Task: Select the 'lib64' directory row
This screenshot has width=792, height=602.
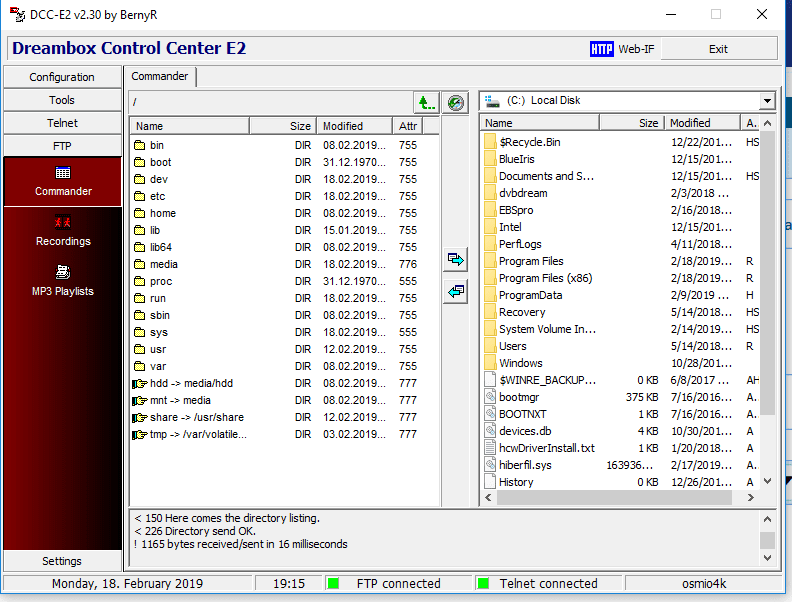Action: click(285, 247)
